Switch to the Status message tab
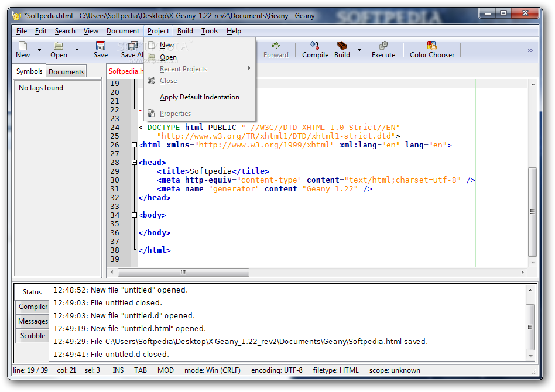 pyautogui.click(x=32, y=292)
